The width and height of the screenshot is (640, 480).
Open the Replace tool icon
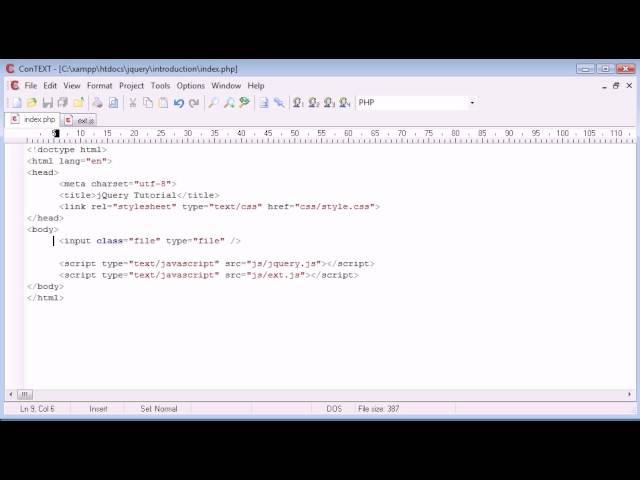[244, 102]
